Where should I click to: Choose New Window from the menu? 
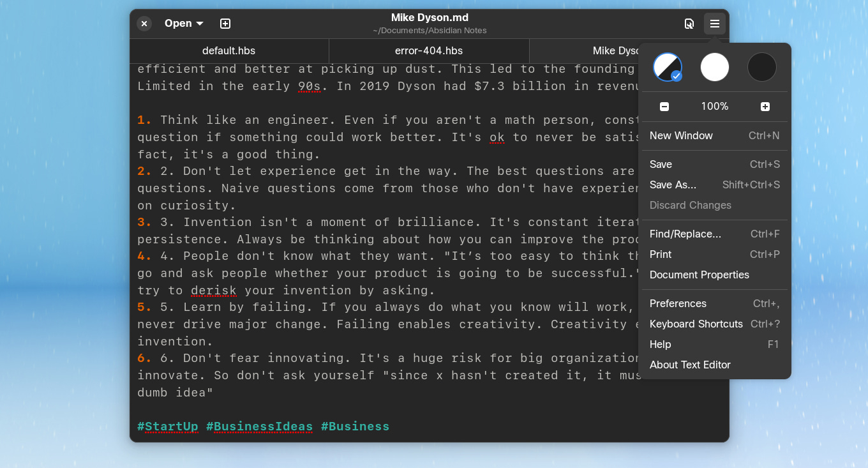pos(715,135)
